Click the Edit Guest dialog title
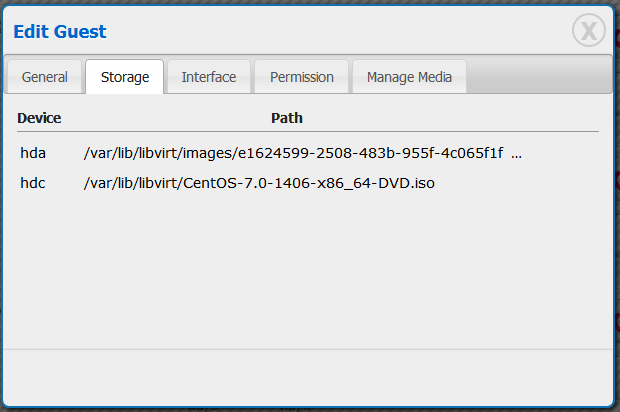 60,32
